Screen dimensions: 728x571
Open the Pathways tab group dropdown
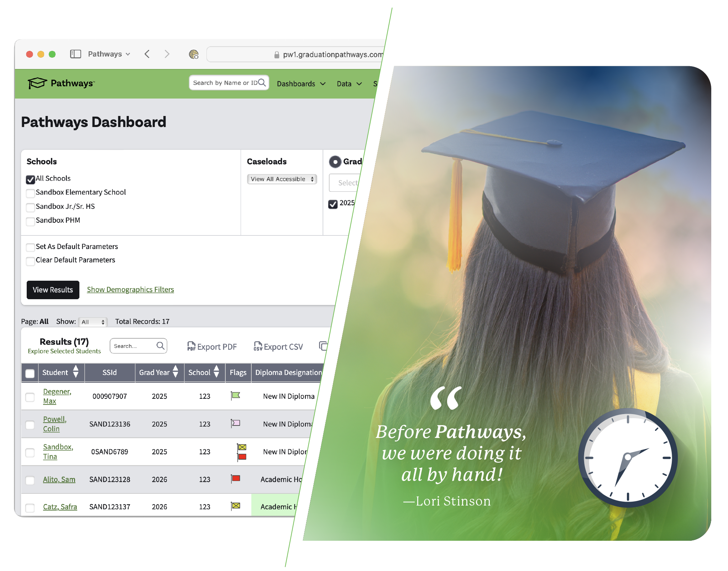tap(109, 54)
